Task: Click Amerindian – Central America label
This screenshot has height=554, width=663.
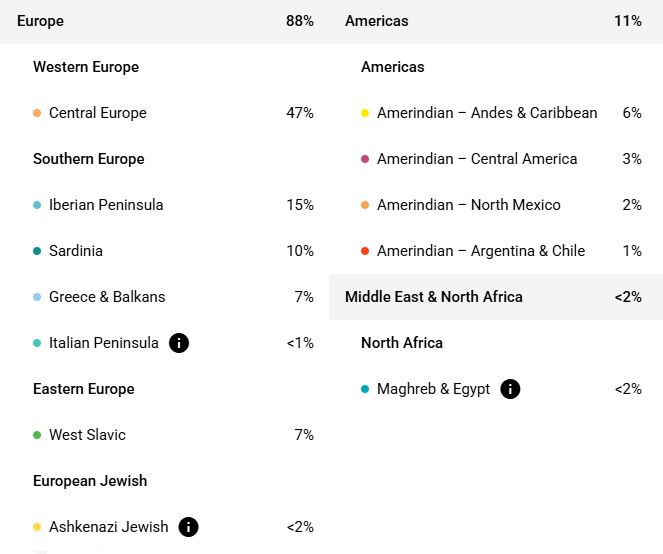Action: pyautogui.click(x=477, y=159)
